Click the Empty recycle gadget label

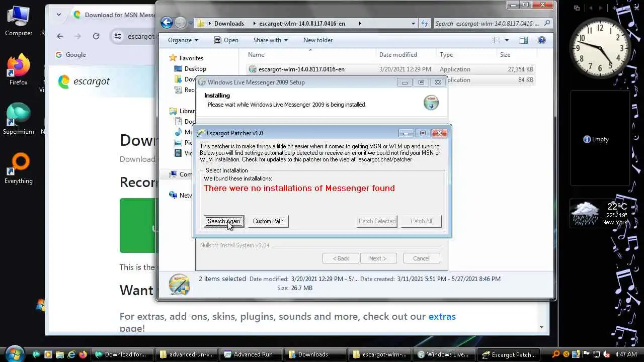596,139
